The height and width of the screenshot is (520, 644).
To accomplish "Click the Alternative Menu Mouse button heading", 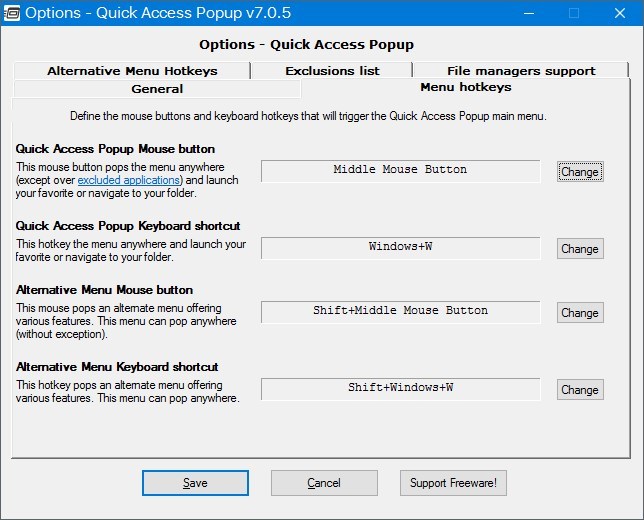I will (x=104, y=290).
